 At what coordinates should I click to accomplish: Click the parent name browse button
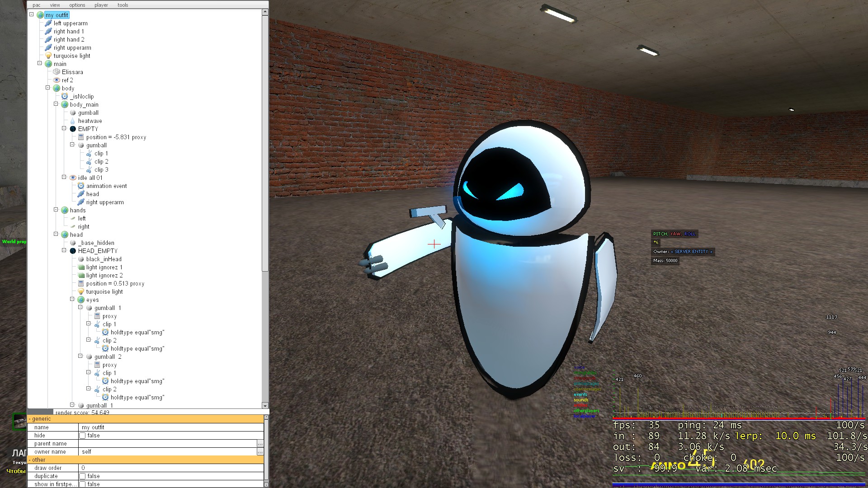tap(260, 444)
